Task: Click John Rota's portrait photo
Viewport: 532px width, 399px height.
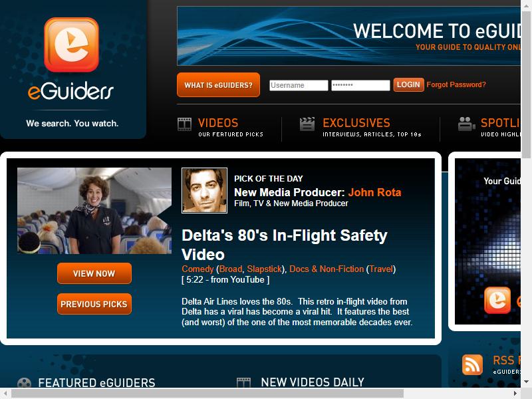Action: [x=204, y=190]
